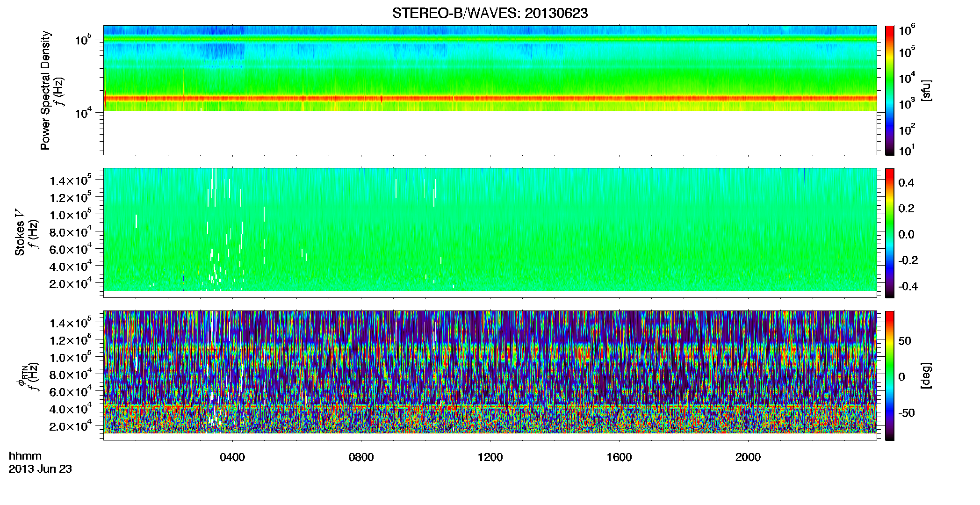
Task: Click the red emission band in top spectrogram
Action: [490, 98]
